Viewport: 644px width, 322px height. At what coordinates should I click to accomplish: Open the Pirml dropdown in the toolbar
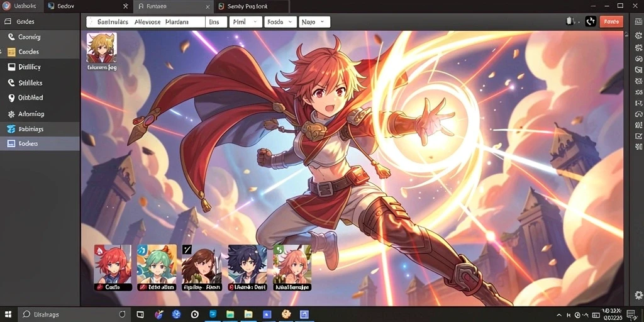tap(245, 22)
